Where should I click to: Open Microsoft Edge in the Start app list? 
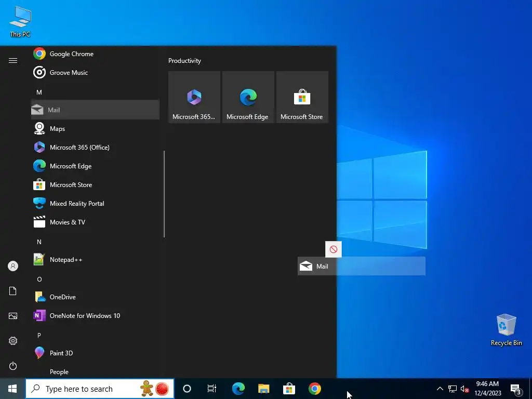point(95,166)
